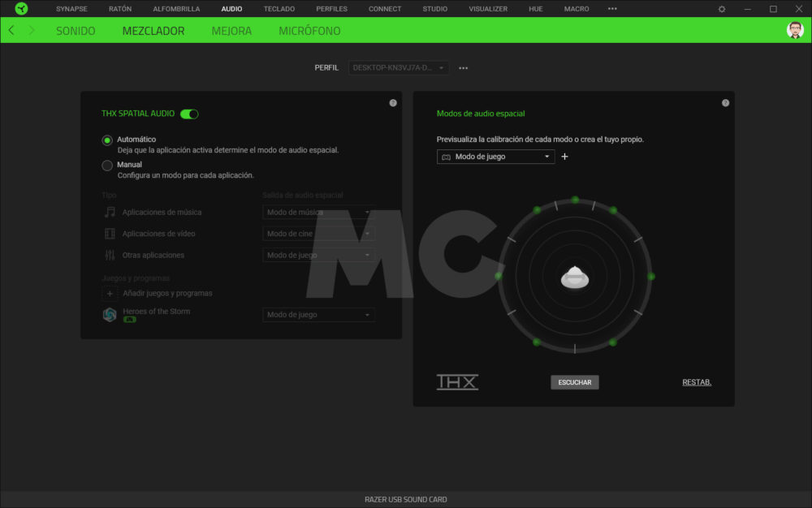Viewport: 812px width, 508px height.
Task: Open the Modo de juego preview dropdown
Action: 496,157
